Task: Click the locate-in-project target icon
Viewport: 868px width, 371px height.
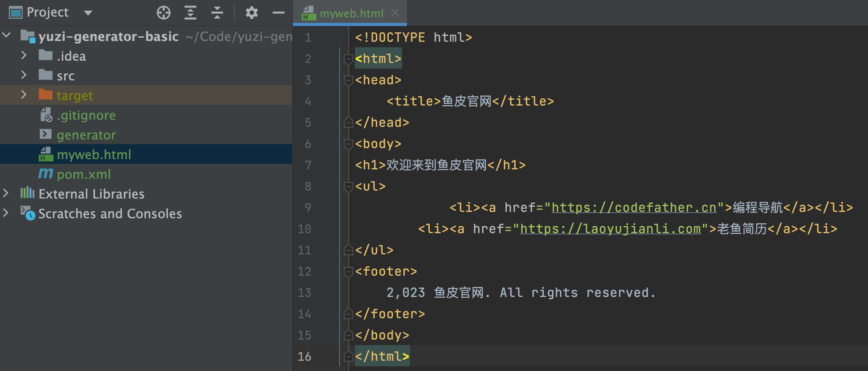Action: 163,13
